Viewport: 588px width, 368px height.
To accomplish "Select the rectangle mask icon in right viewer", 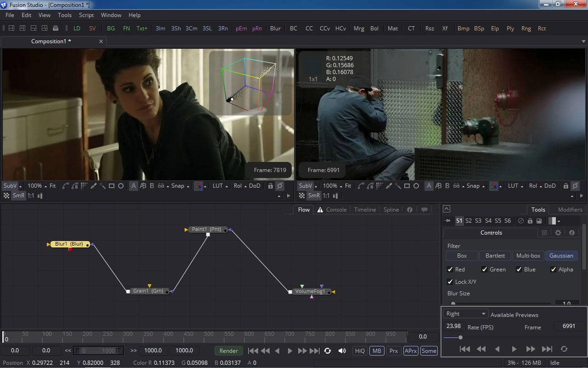I will tap(407, 186).
